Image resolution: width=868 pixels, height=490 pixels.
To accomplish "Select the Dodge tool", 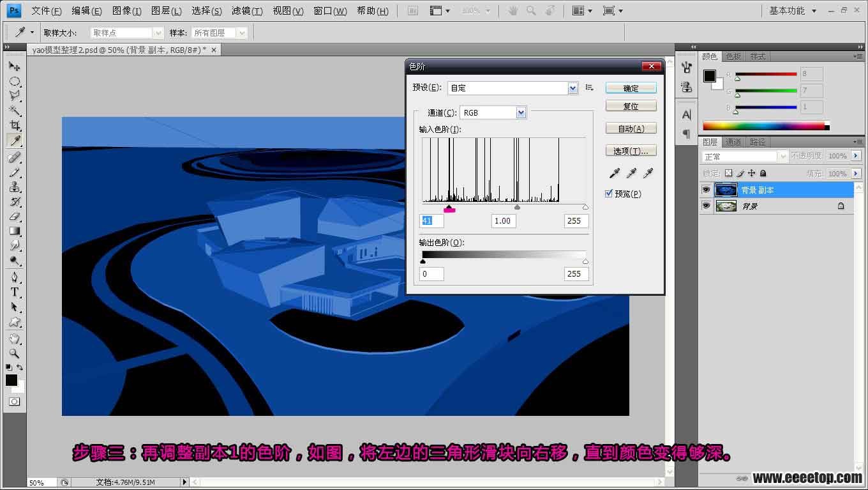I will tap(14, 261).
